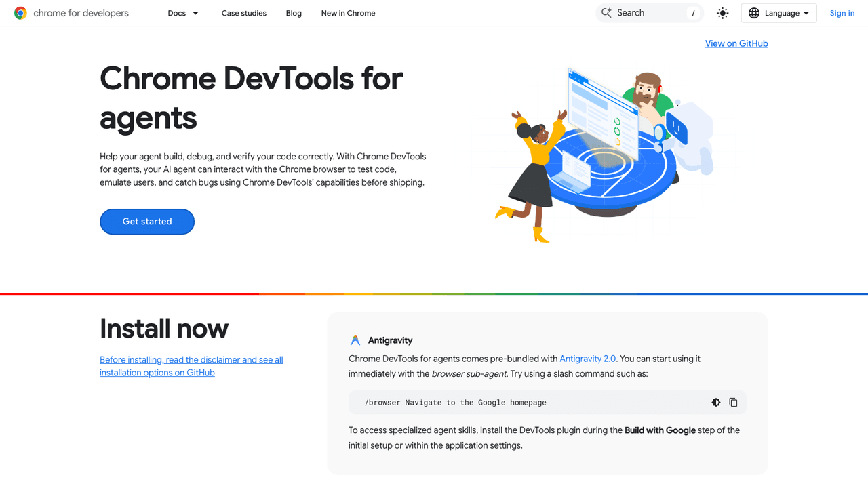Click the /browser Navigate code snippet text
This screenshot has height=488, width=868.
point(455,403)
